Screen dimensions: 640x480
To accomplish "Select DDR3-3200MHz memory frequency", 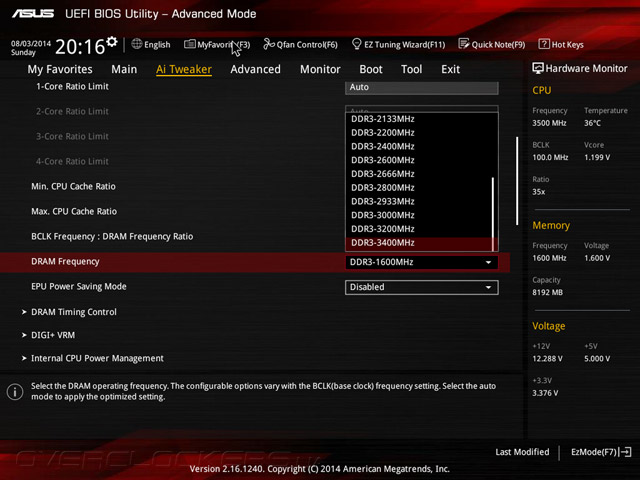I will (419, 229).
